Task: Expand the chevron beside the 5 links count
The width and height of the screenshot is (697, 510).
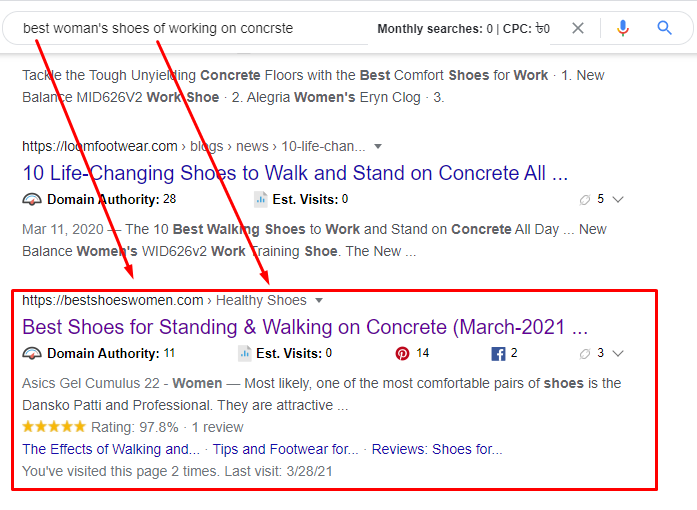Action: pyautogui.click(x=618, y=199)
